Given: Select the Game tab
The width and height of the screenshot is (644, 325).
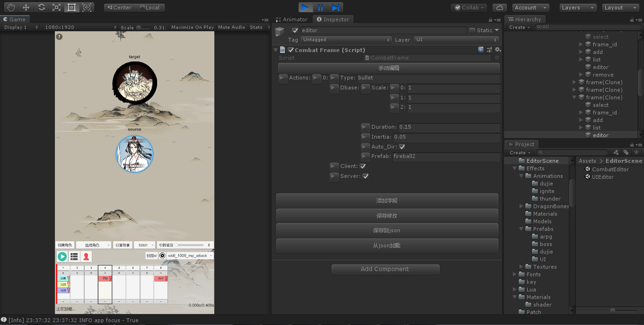Looking at the screenshot, I should tap(14, 19).
